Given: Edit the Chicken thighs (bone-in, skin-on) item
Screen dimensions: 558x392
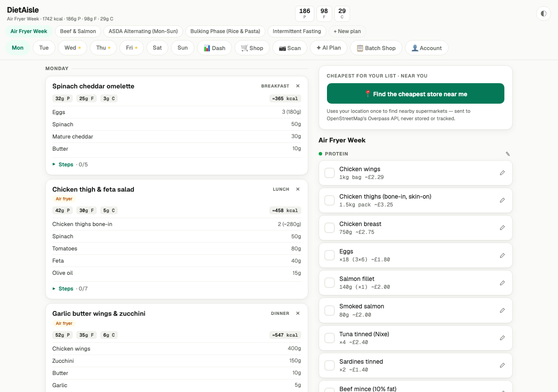Looking at the screenshot, I should coord(502,200).
